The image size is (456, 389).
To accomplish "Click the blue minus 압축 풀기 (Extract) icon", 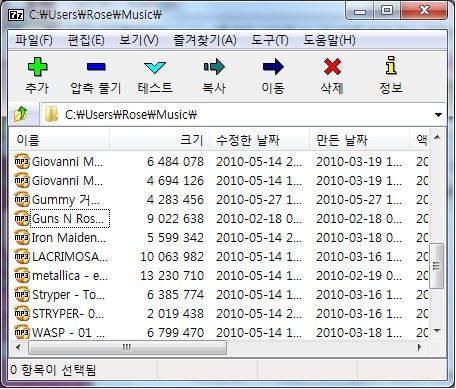I will [x=96, y=67].
